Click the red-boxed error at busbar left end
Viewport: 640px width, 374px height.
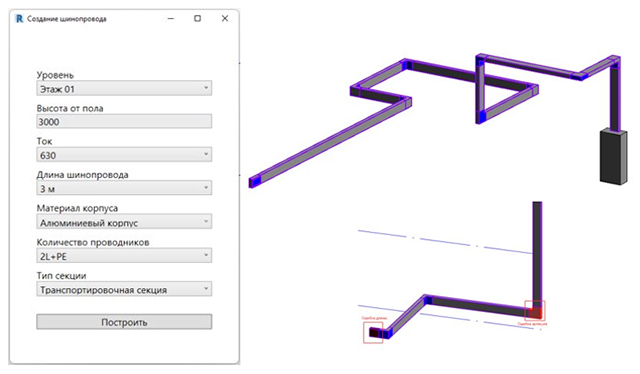pos(373,332)
